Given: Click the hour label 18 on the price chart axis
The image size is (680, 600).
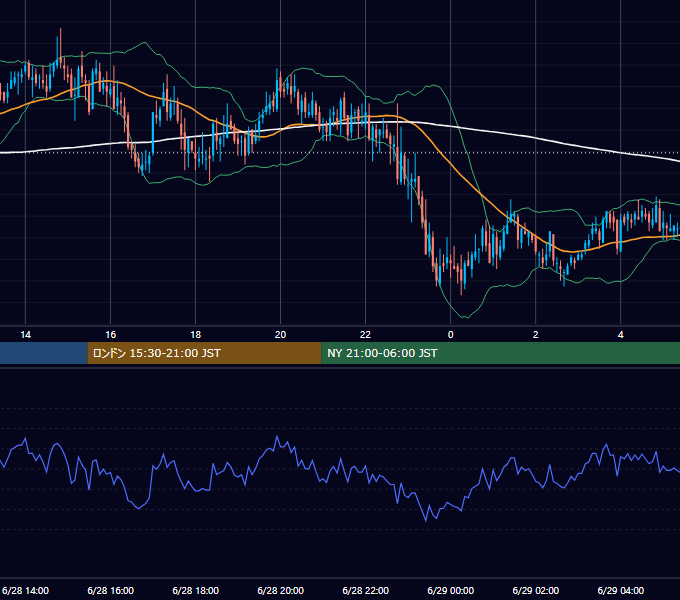Looking at the screenshot, I should click(x=196, y=335).
